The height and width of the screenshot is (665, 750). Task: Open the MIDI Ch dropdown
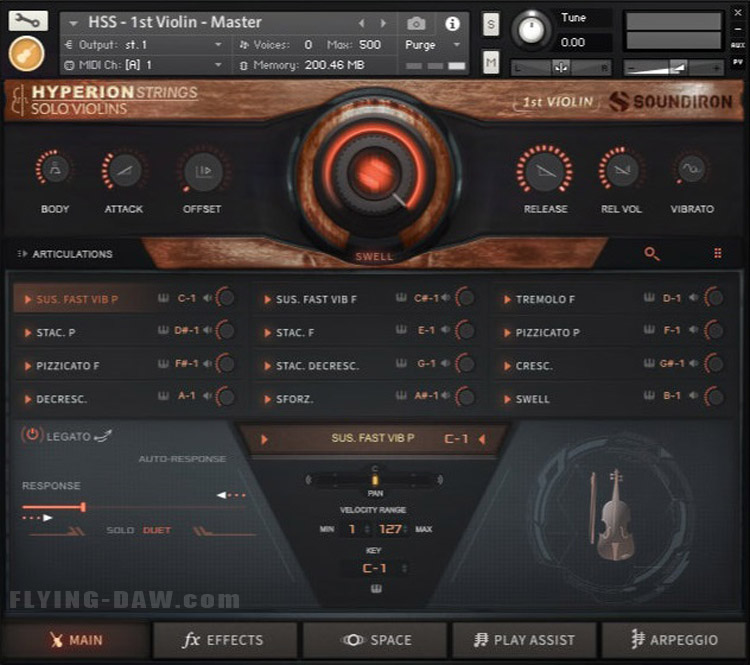(143, 65)
